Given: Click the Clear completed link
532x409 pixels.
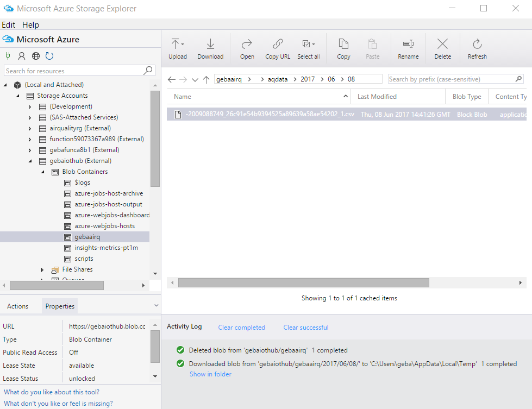Looking at the screenshot, I should tap(241, 328).
